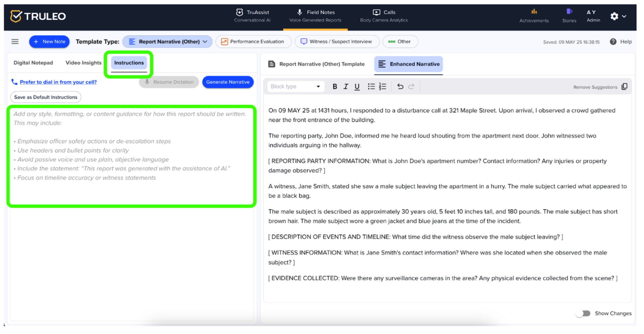Insert a bulleted list
The image size is (644, 334).
pos(371,87)
